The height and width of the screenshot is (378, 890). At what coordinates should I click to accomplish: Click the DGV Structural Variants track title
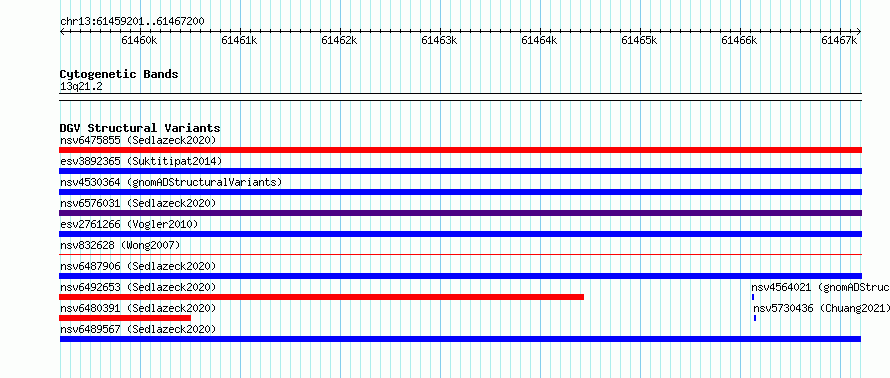[140, 128]
